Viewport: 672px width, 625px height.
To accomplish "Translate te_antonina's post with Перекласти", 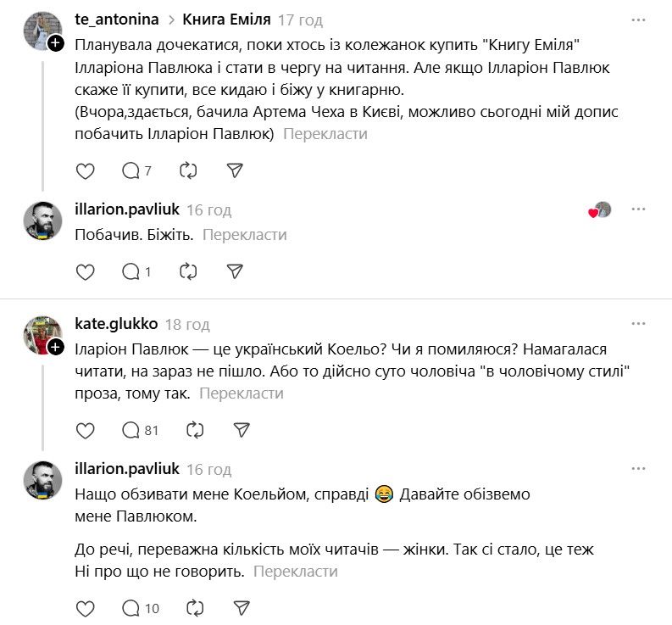I will tap(325, 134).
